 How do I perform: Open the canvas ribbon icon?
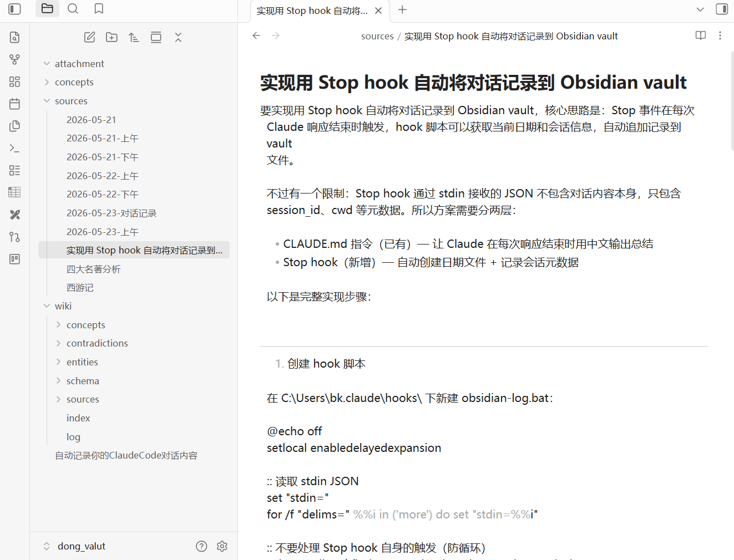pyautogui.click(x=15, y=82)
